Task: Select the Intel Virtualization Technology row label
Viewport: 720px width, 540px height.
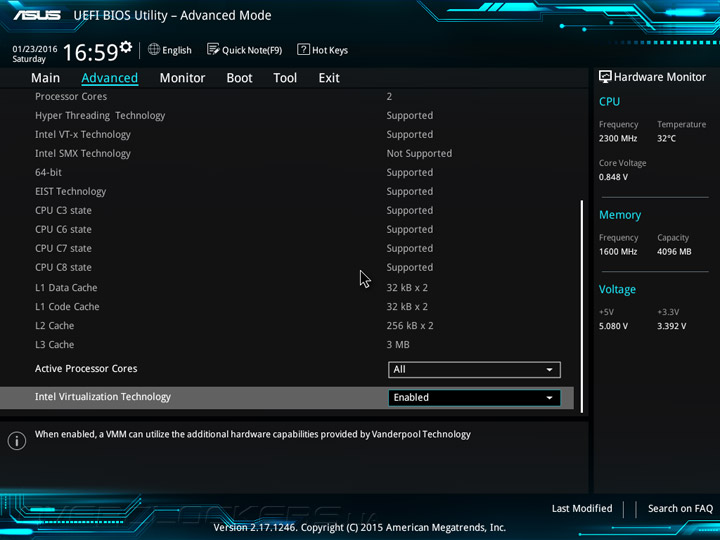Action: tap(103, 397)
